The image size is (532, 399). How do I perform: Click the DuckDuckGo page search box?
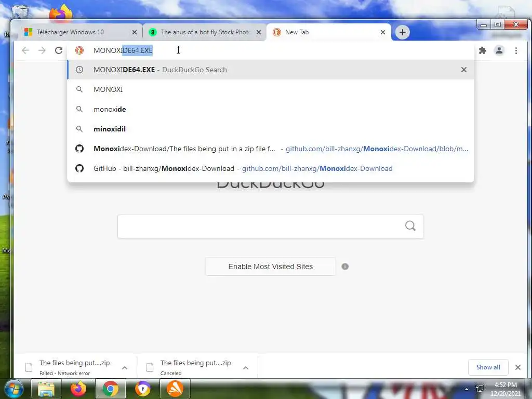pyautogui.click(x=270, y=227)
